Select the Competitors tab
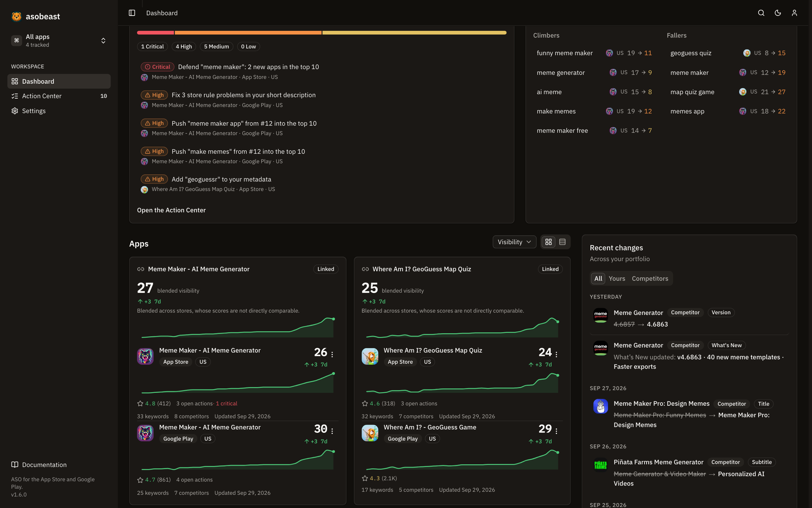Viewport: 812px width, 508px height. coord(650,278)
